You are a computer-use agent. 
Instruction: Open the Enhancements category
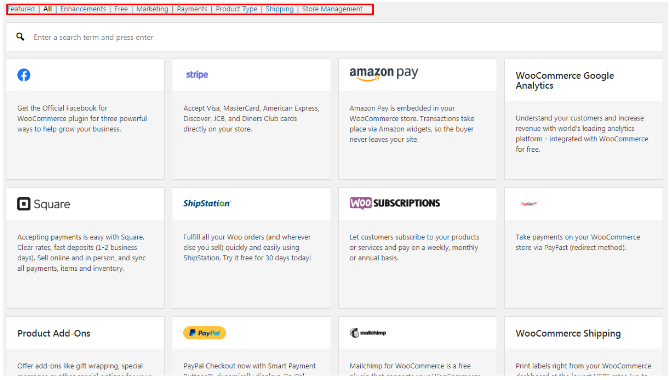click(x=83, y=9)
